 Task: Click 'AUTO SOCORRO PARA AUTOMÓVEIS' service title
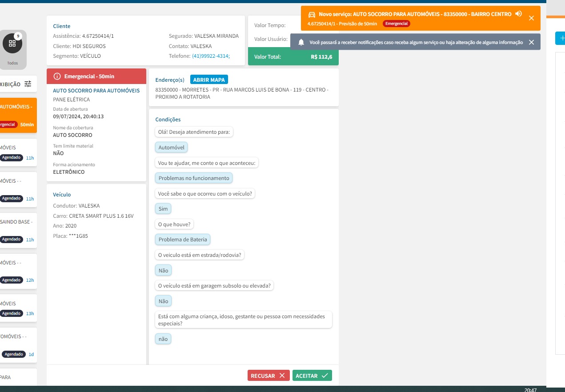click(96, 91)
